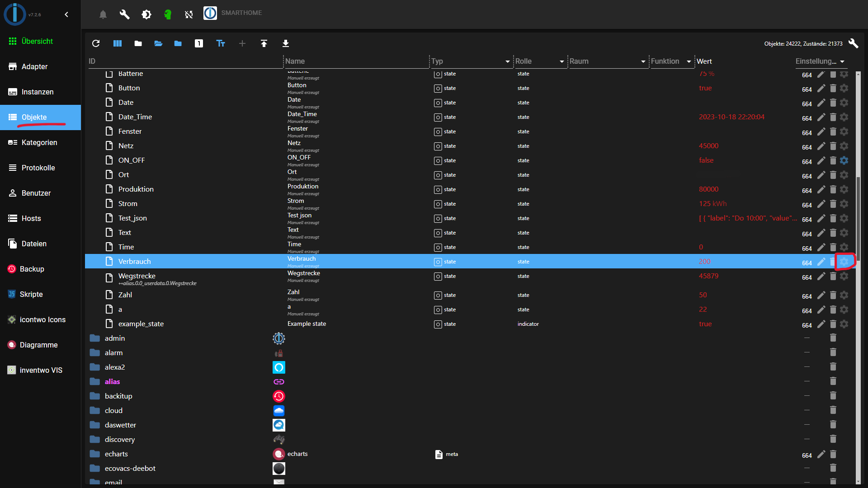Select Objekte in sidebar
This screenshot has height=488, width=868.
click(40, 117)
